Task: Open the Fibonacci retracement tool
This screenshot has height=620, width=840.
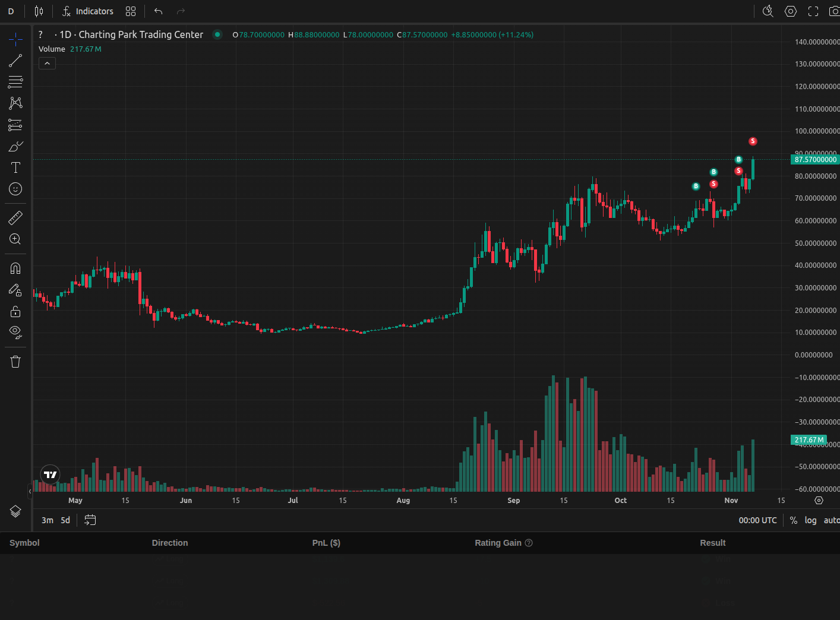Action: [15, 82]
